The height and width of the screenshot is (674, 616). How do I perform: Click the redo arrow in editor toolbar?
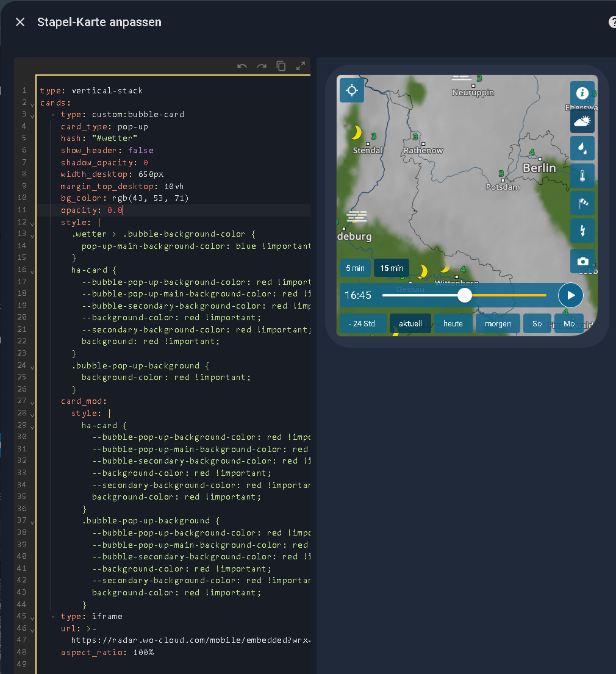pyautogui.click(x=262, y=66)
